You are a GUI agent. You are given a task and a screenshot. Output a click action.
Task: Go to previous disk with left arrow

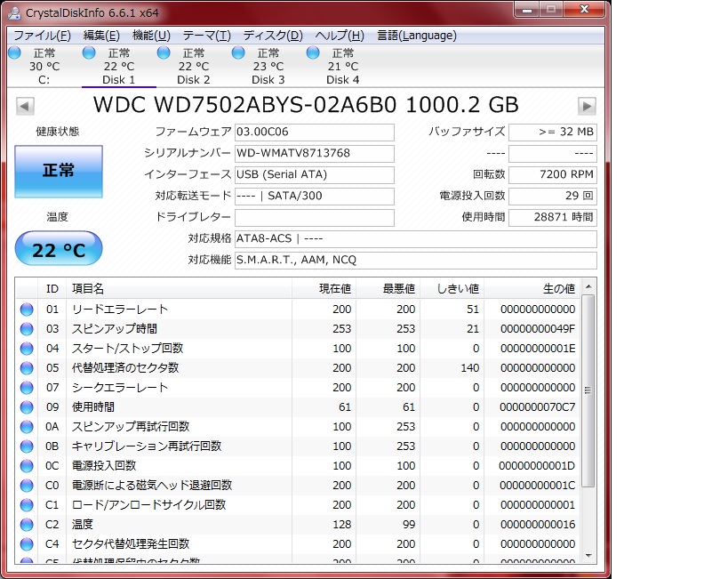pos(26,106)
